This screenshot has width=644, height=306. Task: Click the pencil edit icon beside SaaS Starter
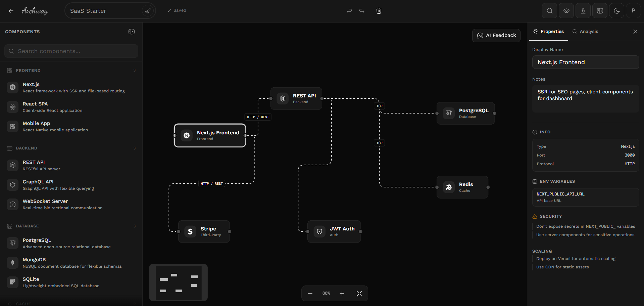(148, 10)
